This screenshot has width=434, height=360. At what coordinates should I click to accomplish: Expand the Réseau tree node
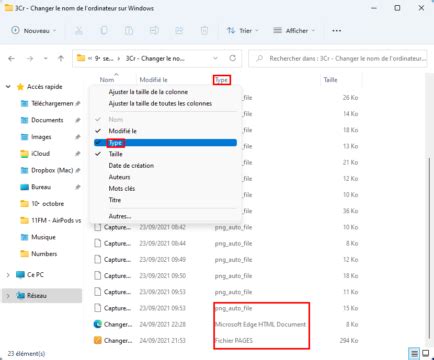tap(8, 296)
